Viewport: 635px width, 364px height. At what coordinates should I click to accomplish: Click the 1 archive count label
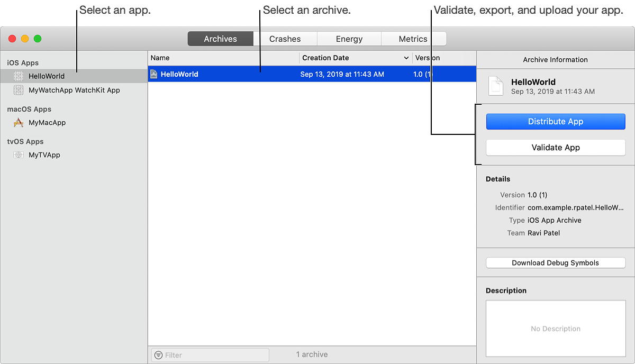click(312, 354)
